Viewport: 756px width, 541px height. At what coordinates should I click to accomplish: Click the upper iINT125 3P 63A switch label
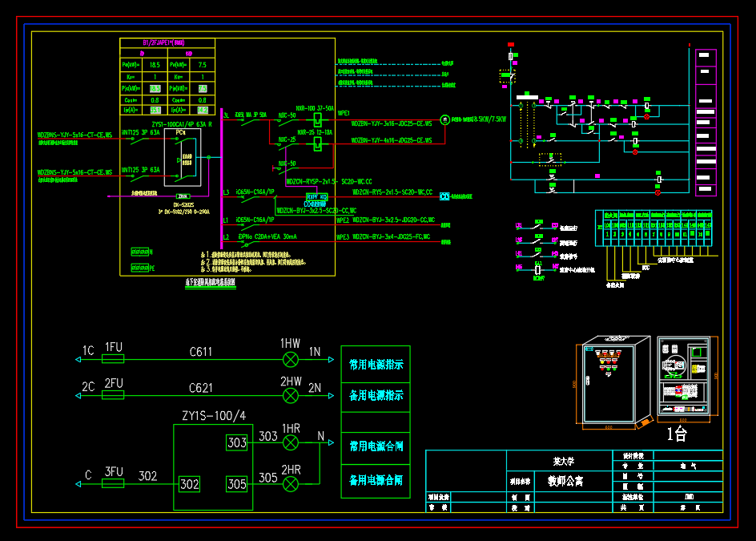[x=140, y=132]
